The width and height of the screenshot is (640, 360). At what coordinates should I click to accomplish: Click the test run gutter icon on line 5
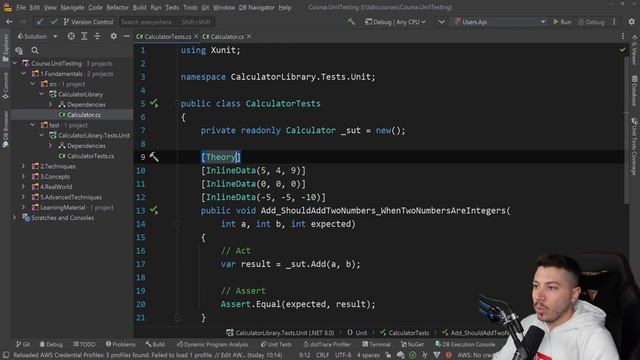[x=154, y=103]
